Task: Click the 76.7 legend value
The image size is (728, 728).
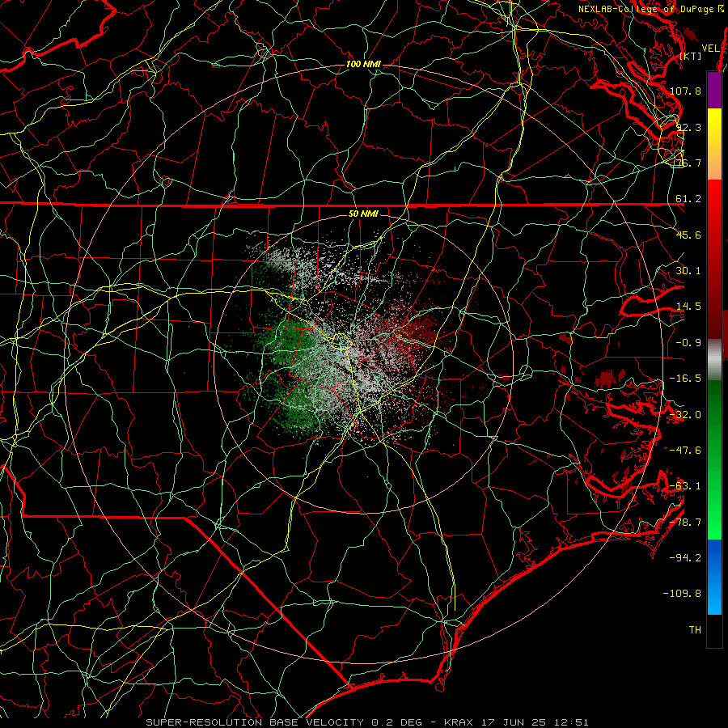Action: click(x=688, y=163)
